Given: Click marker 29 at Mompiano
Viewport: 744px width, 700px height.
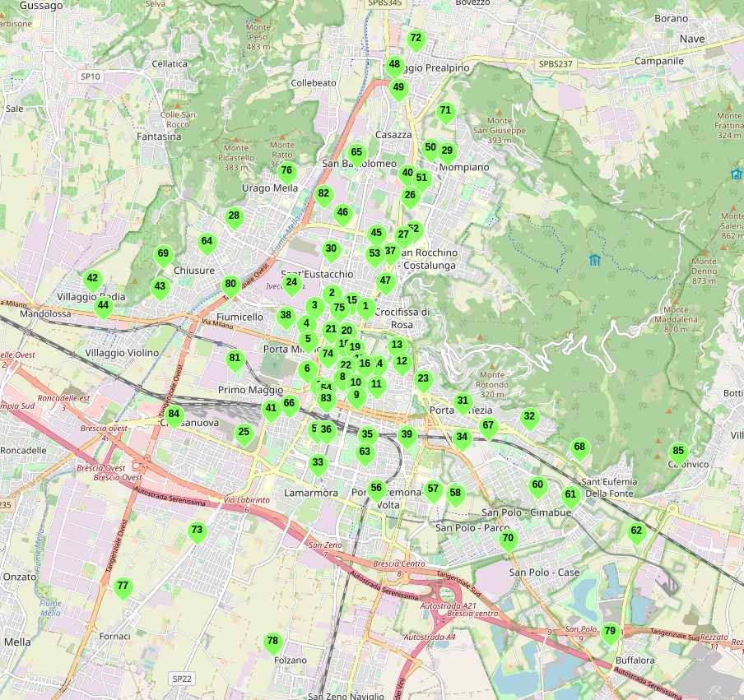Looking at the screenshot, I should [x=447, y=154].
